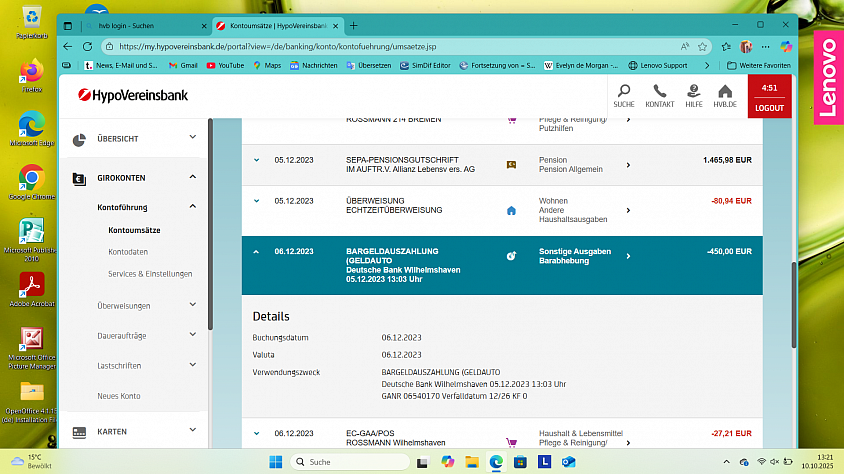The width and height of the screenshot is (844, 474).
Task: Open Firefox desktop shortcut
Action: click(x=32, y=76)
